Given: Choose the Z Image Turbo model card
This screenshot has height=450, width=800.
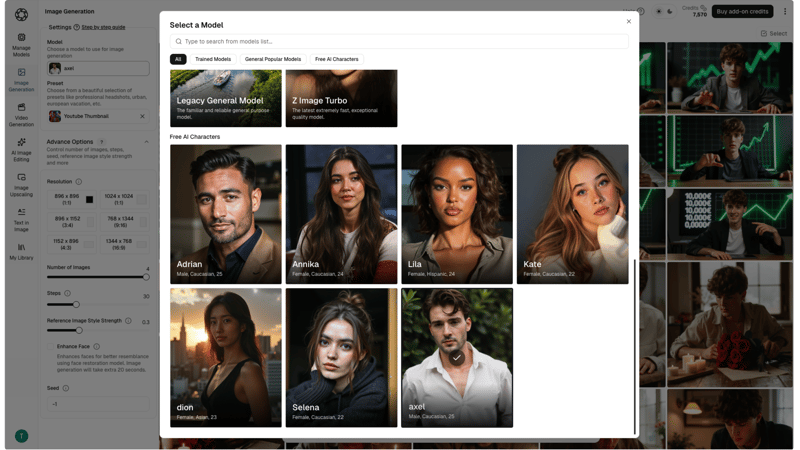Looking at the screenshot, I should 341,98.
